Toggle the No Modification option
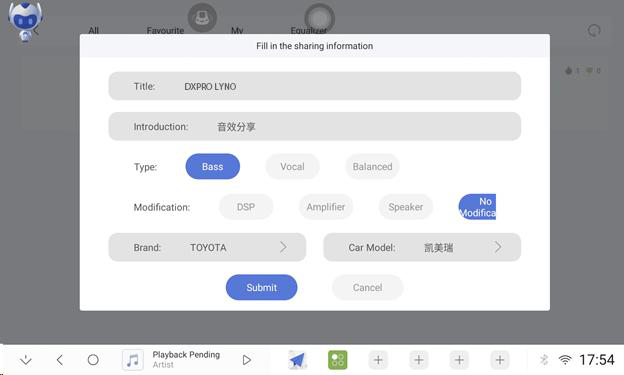624x375 pixels. click(478, 207)
